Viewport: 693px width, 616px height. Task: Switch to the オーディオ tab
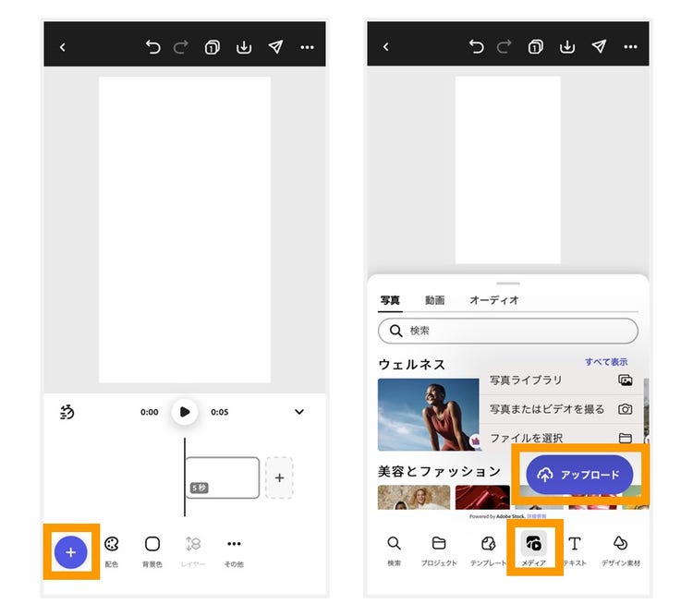click(x=494, y=300)
